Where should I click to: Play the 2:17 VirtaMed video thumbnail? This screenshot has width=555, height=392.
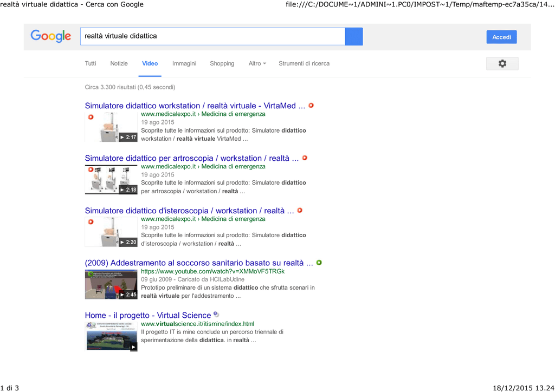[x=111, y=127]
